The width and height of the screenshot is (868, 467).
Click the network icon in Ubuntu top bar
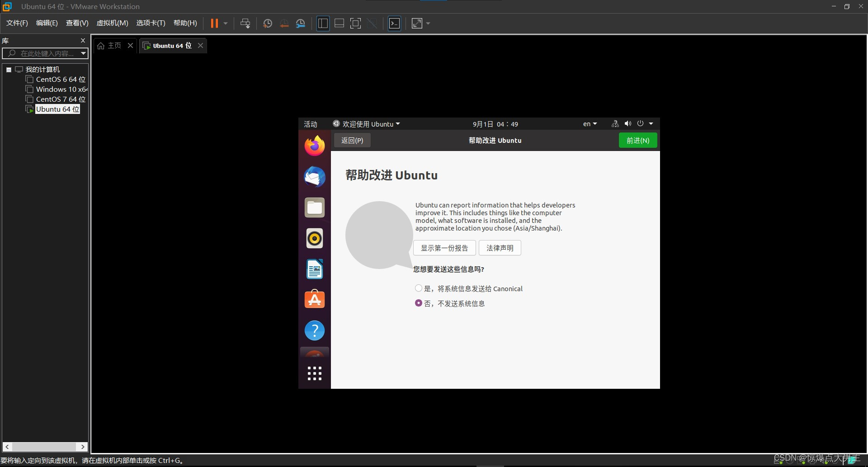tap(615, 124)
